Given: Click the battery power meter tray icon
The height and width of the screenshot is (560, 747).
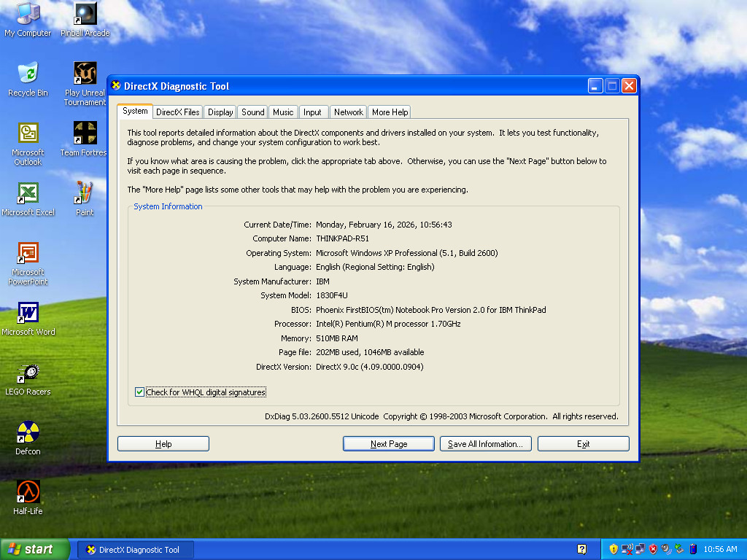Looking at the screenshot, I should tap(693, 549).
